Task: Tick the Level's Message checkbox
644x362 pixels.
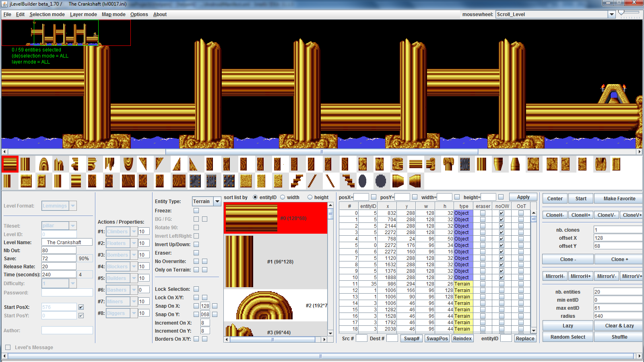Action: pyautogui.click(x=8, y=347)
